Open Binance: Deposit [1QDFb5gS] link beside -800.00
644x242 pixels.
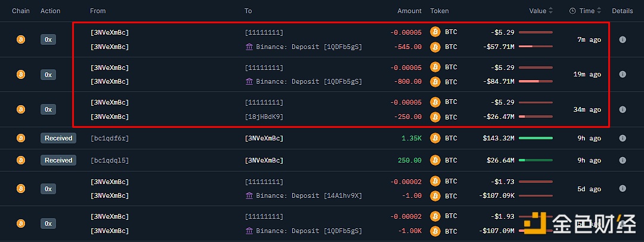pyautogui.click(x=309, y=81)
